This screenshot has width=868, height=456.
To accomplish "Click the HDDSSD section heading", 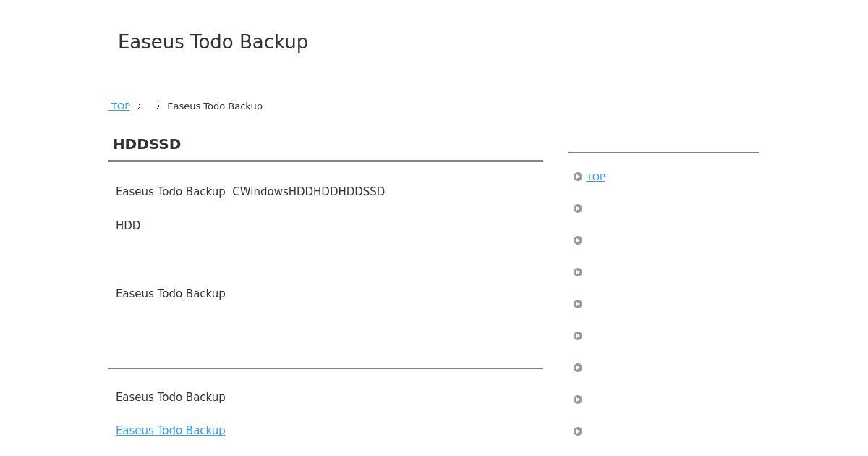I will pyautogui.click(x=147, y=144).
